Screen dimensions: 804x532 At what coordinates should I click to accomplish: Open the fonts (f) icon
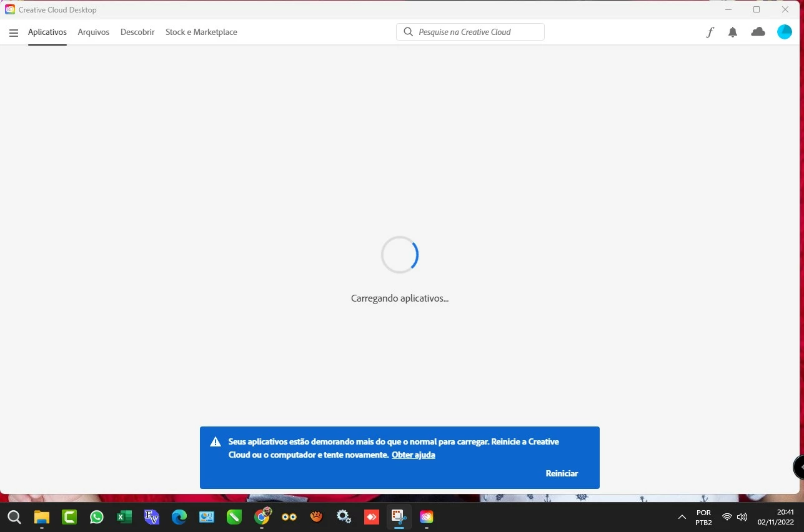[x=710, y=32]
